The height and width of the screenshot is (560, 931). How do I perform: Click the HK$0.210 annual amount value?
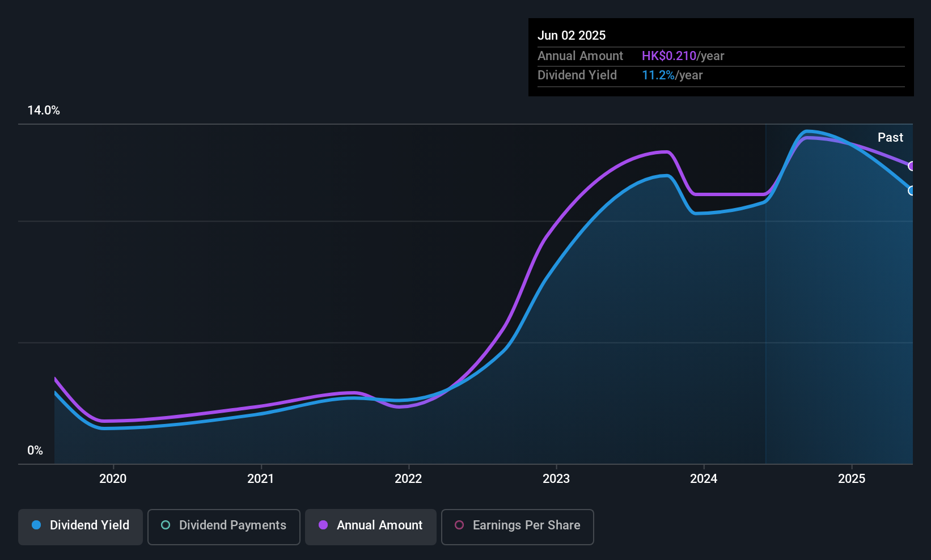point(669,56)
